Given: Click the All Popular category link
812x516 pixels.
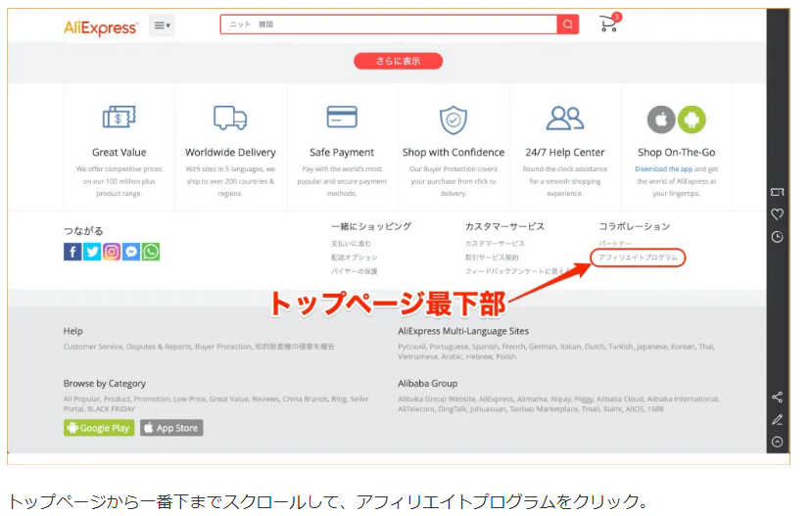Looking at the screenshot, I should (x=81, y=399).
